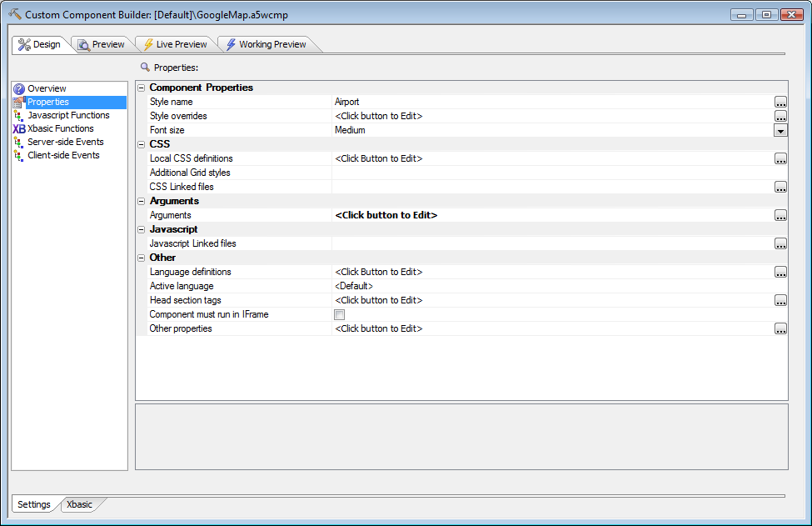Click the Head section tags label
This screenshot has width=812, height=526.
(186, 301)
